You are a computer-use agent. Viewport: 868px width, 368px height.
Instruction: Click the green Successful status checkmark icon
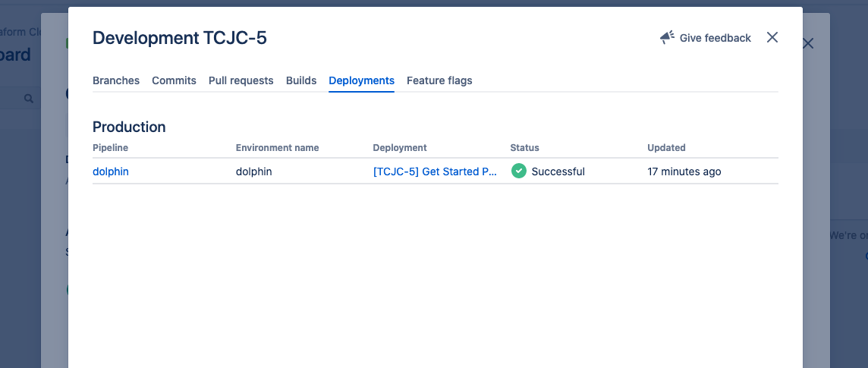[x=519, y=171]
